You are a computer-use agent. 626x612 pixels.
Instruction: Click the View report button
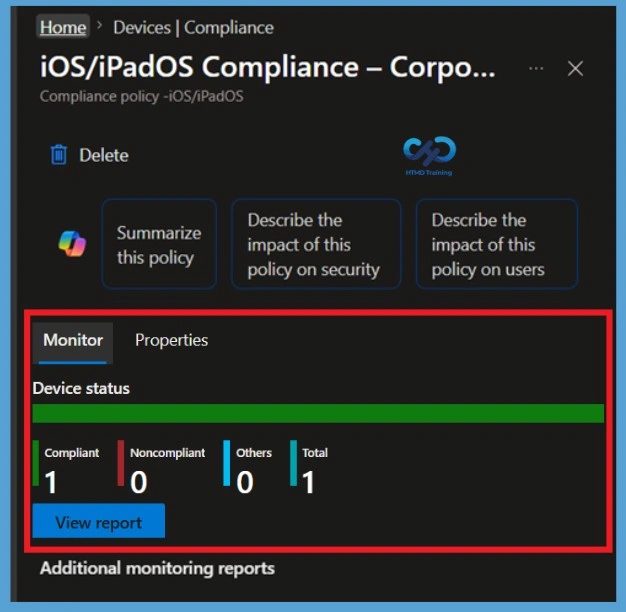[99, 522]
